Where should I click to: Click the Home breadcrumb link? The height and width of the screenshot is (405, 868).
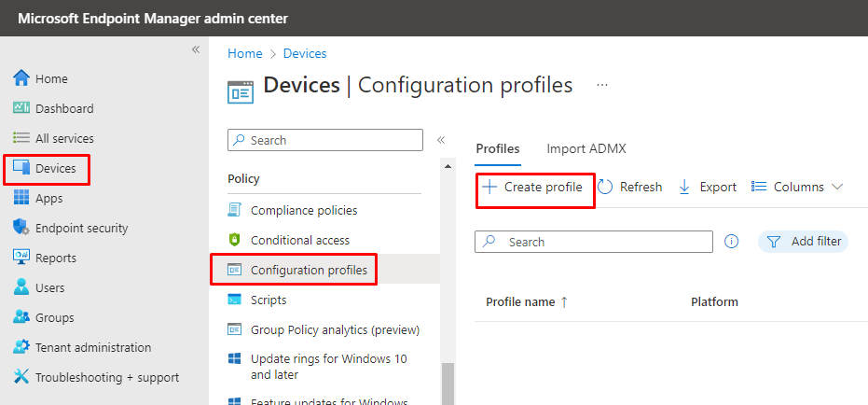pos(244,54)
